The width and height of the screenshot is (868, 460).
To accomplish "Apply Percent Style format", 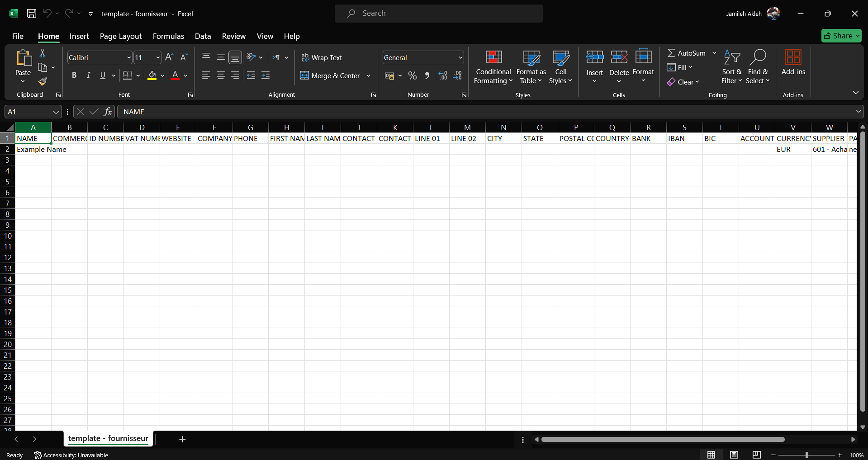I will pos(413,75).
